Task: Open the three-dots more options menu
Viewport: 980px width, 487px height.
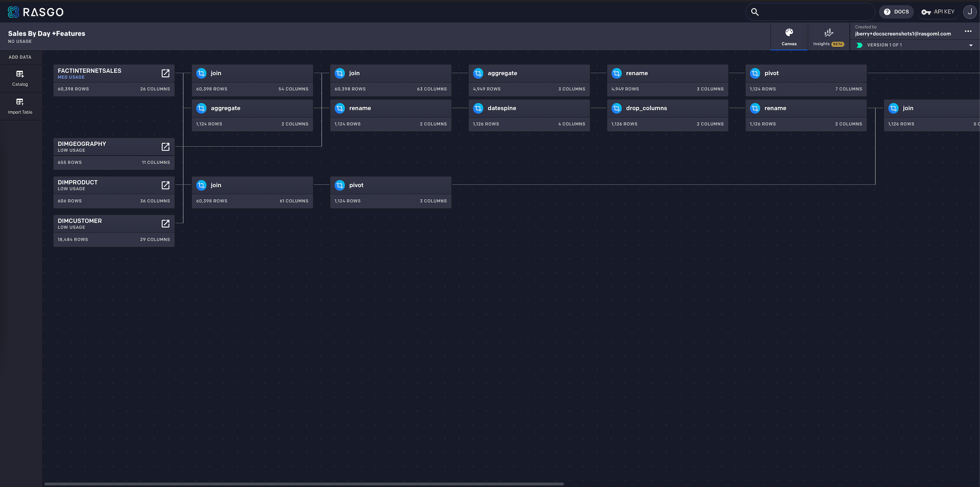Action: [968, 31]
